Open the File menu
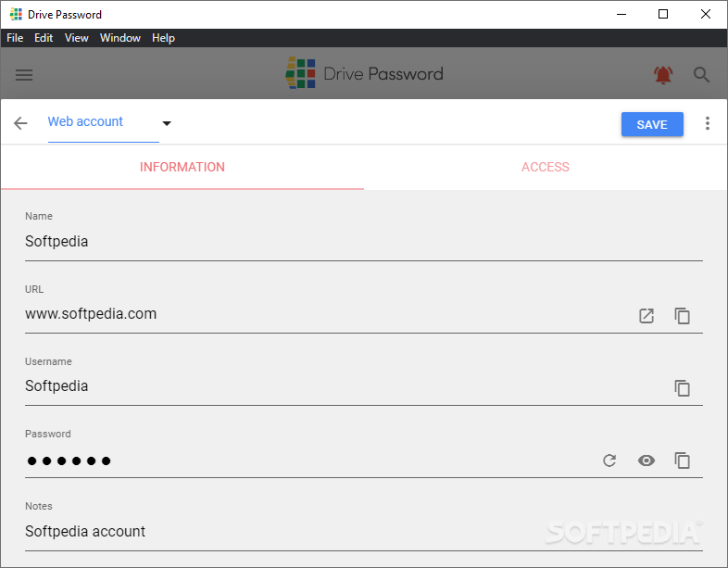This screenshot has width=728, height=568. (15, 38)
